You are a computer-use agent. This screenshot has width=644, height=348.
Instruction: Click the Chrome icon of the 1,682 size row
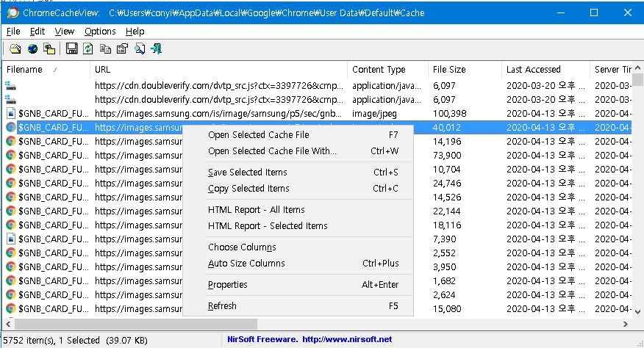(x=11, y=280)
